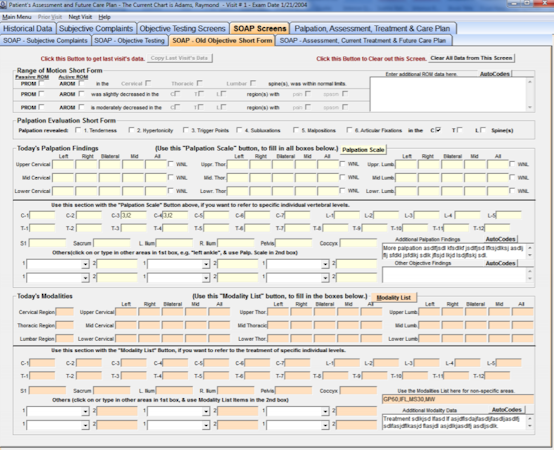The height and width of the screenshot is (450, 554).
Task: Open AutoCodes for additional ROM data
Action: tap(495, 74)
